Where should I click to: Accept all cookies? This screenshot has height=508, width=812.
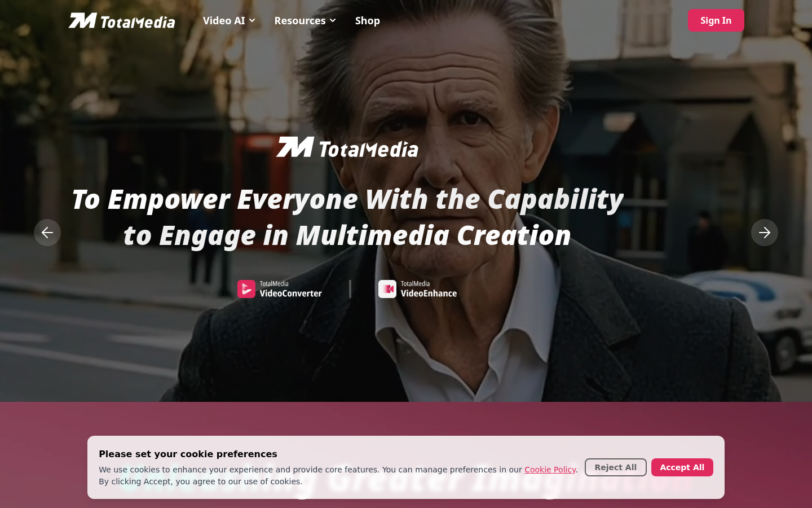[x=682, y=467]
